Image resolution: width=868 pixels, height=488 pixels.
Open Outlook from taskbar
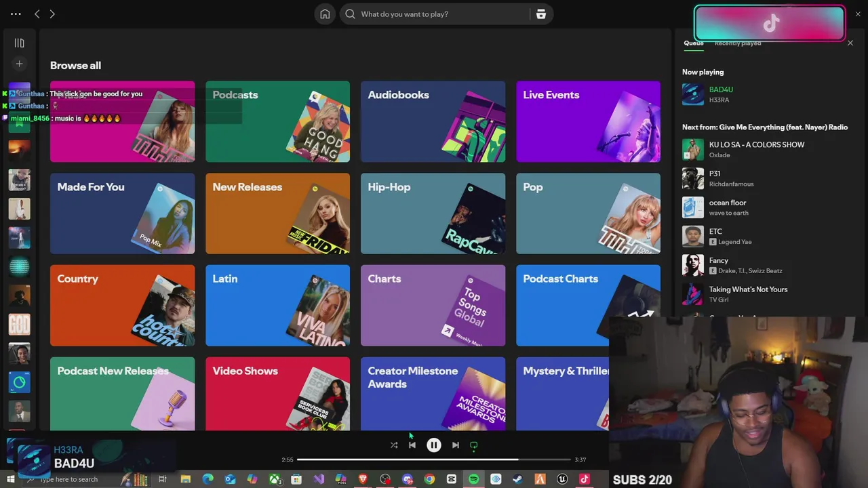click(230, 479)
